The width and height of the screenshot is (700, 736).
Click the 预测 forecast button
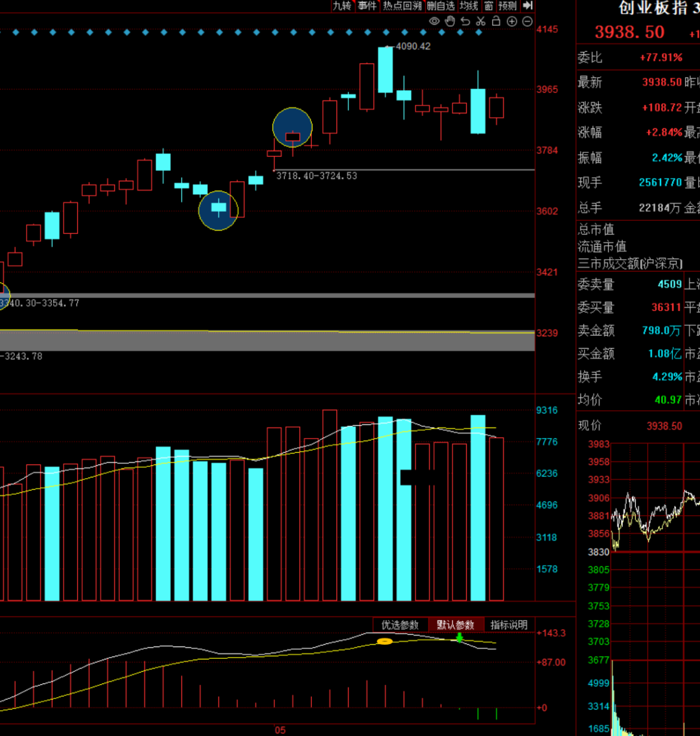point(507,6)
